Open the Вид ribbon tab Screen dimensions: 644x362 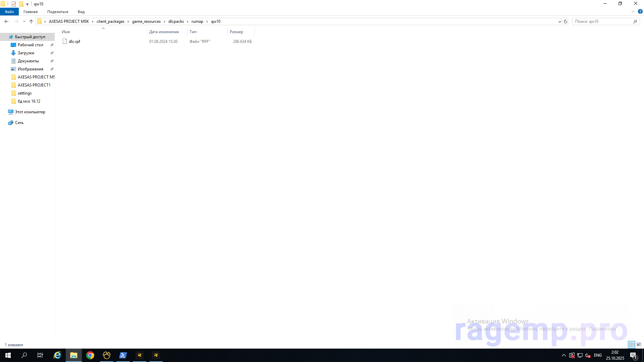pos(81,12)
